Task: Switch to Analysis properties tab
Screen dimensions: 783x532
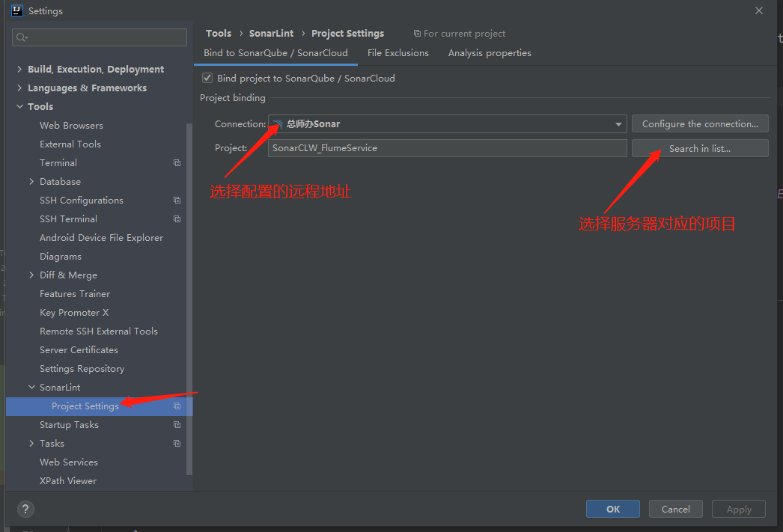Action: point(490,53)
